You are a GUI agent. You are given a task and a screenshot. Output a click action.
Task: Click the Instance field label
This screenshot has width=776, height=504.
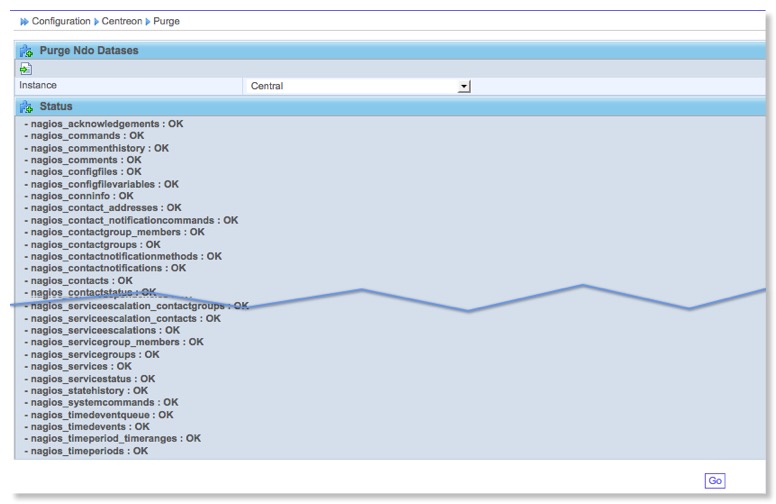click(38, 86)
